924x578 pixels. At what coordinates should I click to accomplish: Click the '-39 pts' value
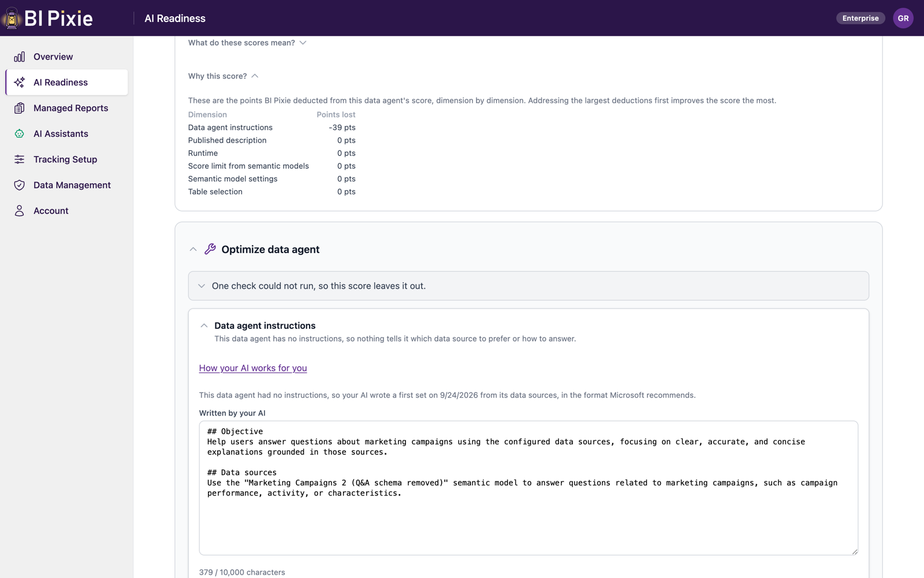point(342,128)
